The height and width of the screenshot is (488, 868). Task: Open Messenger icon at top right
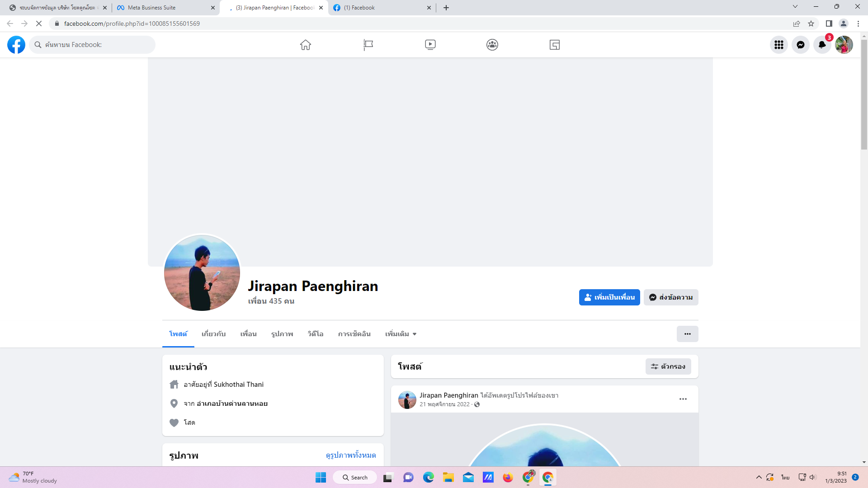click(800, 45)
